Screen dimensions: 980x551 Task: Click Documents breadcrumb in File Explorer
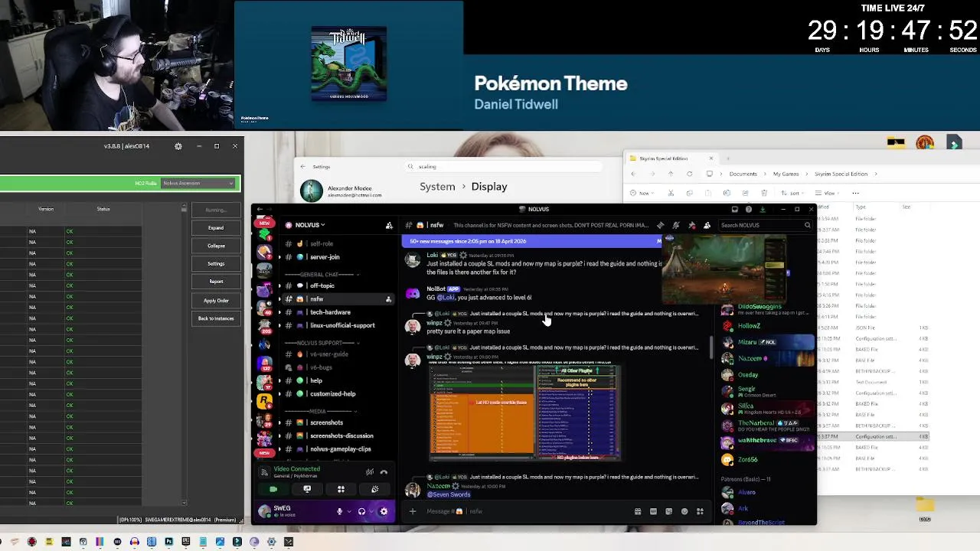tap(743, 174)
